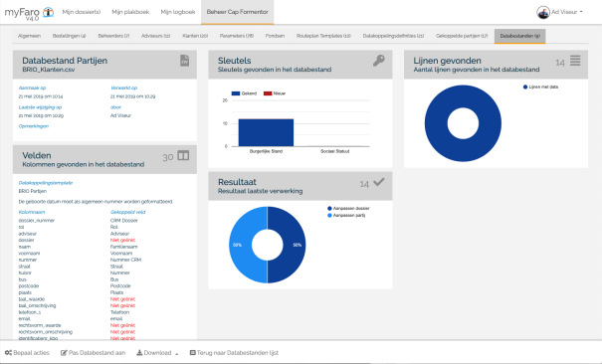The image size is (602, 364).
Task: Go back via Terug naar Databestanden lijst
Action: [234, 353]
